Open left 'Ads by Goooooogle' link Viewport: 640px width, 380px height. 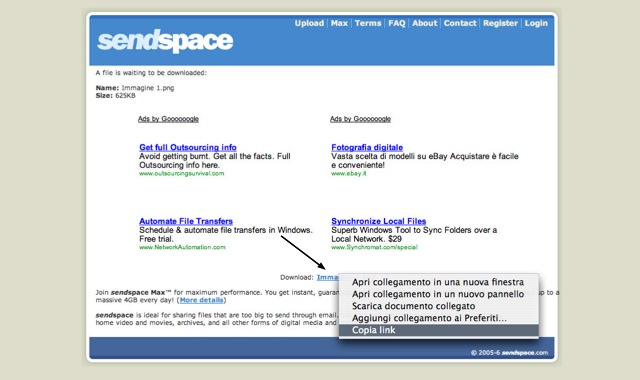[168, 119]
